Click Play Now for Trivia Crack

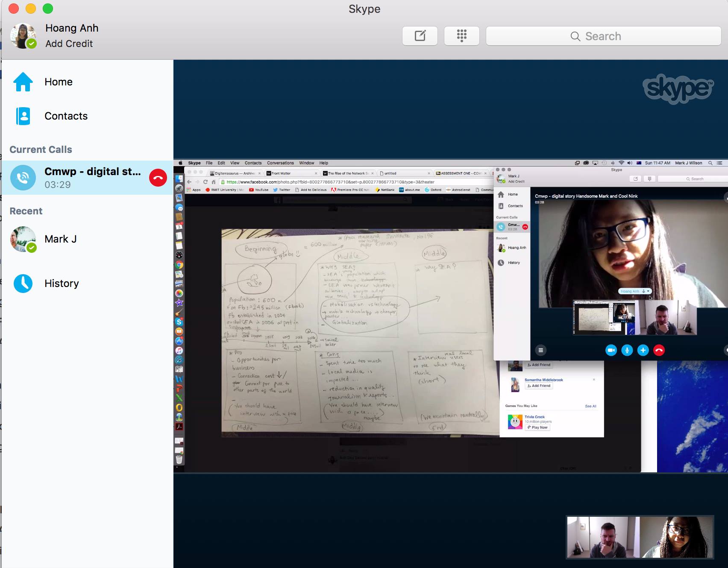(537, 427)
